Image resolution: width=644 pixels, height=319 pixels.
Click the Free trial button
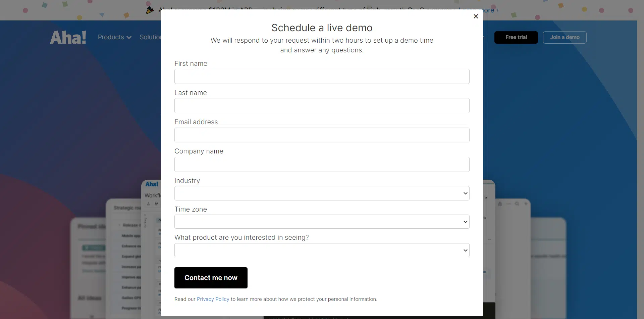tap(516, 37)
